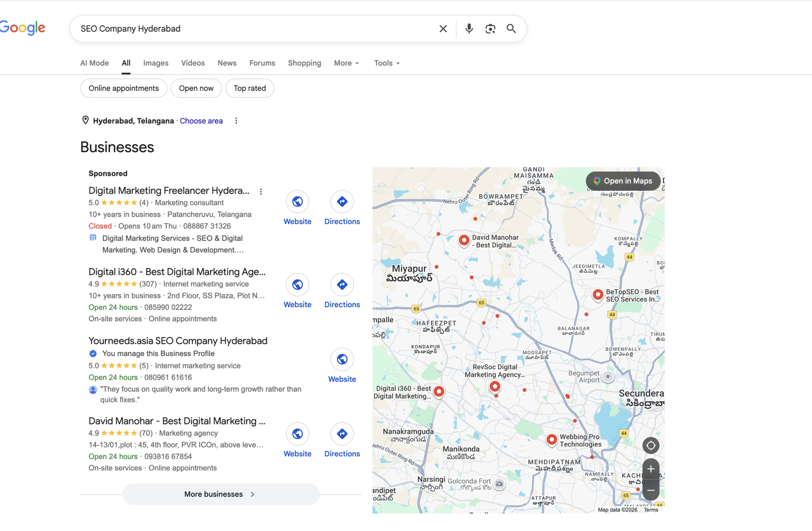Clear the search query with the X
812x531 pixels.
443,28
